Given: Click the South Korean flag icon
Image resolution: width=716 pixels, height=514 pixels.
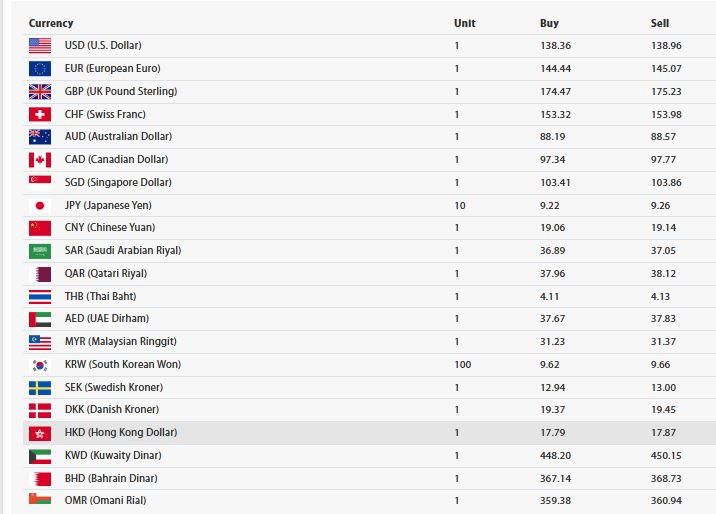Looking at the screenshot, I should pos(40,365).
